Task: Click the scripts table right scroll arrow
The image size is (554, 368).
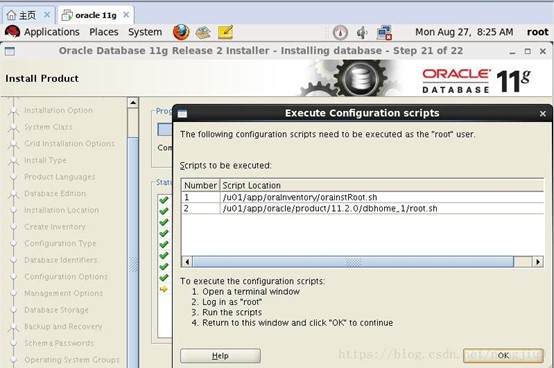Action: click(538, 262)
